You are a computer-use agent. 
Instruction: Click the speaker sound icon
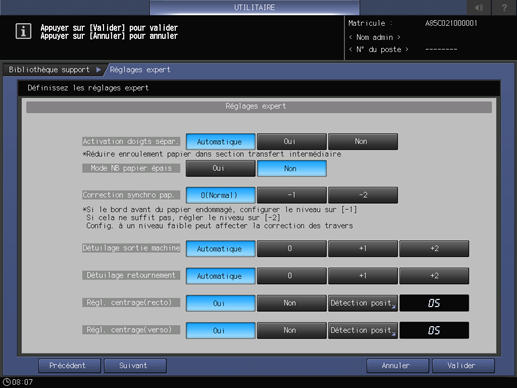point(479,7)
